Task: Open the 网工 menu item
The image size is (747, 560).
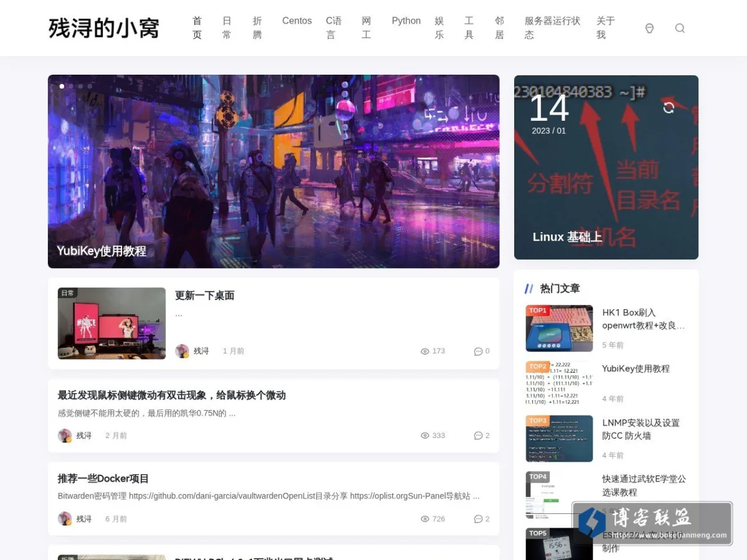Action: [367, 28]
